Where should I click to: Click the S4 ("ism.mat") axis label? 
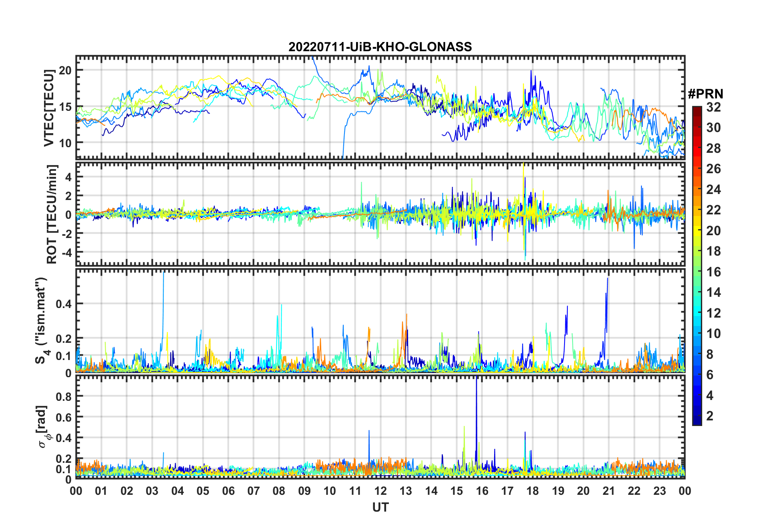(42, 321)
